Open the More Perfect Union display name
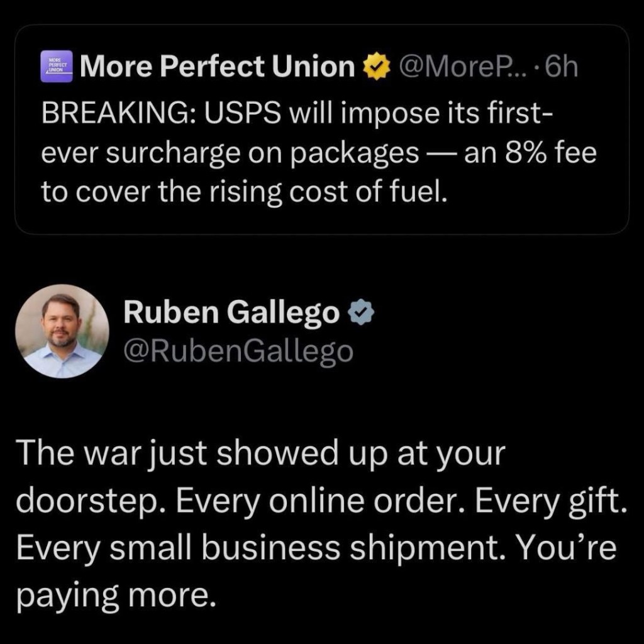This screenshot has height=644, width=644. [217, 67]
